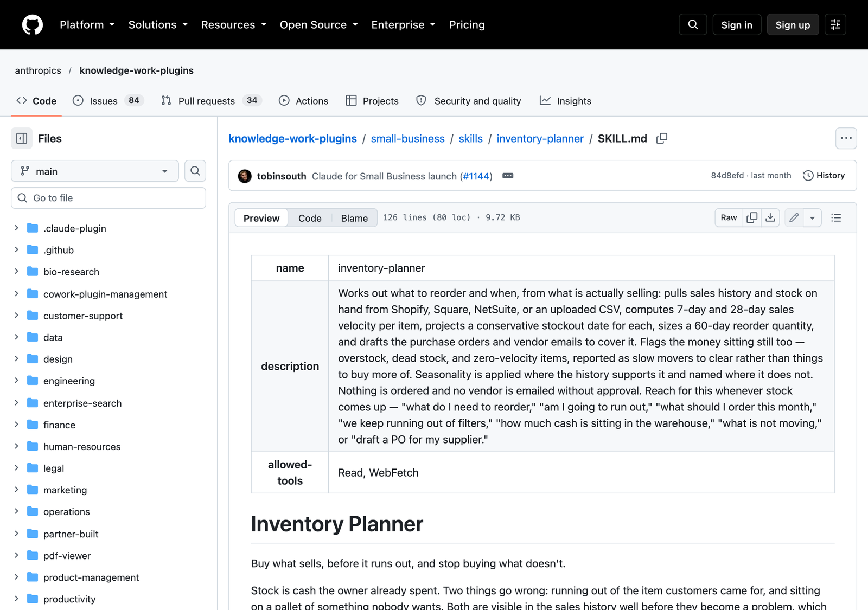Search this repository files icon
The height and width of the screenshot is (610, 868).
pyautogui.click(x=195, y=171)
